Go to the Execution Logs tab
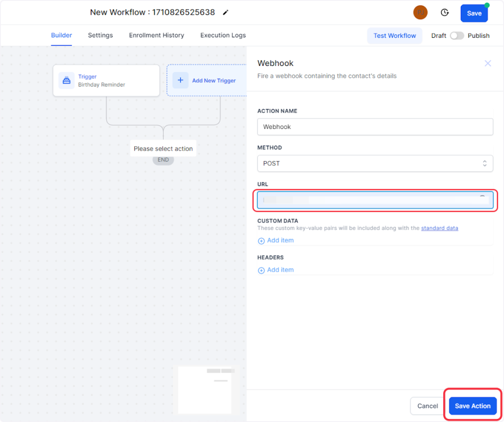This screenshot has width=504, height=422. pyautogui.click(x=223, y=35)
